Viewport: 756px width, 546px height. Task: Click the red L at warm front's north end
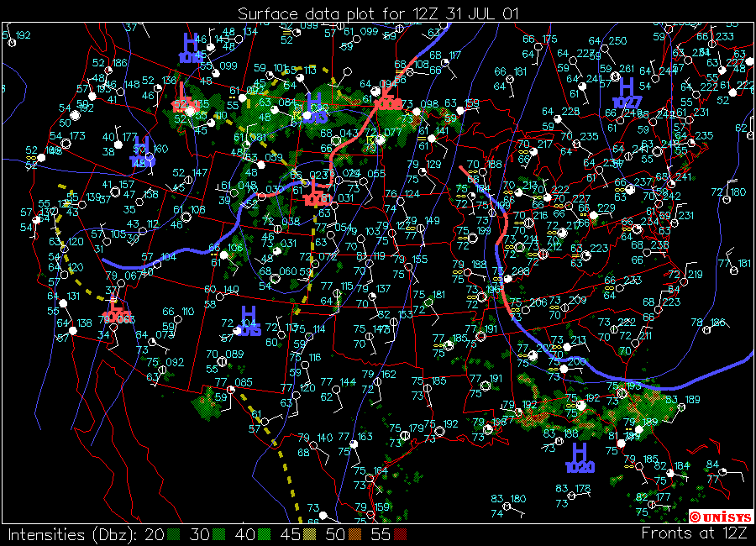coord(388,98)
